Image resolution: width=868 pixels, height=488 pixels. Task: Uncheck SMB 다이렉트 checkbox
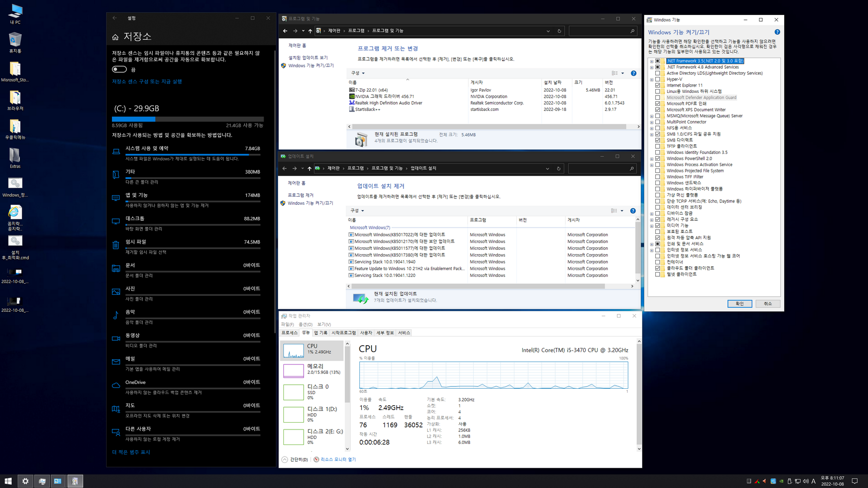657,140
